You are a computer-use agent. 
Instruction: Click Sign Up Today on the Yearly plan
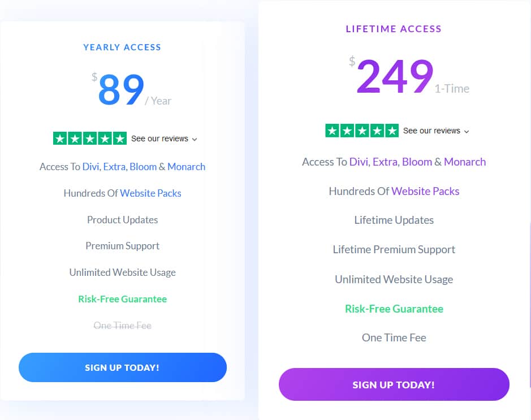tap(122, 367)
